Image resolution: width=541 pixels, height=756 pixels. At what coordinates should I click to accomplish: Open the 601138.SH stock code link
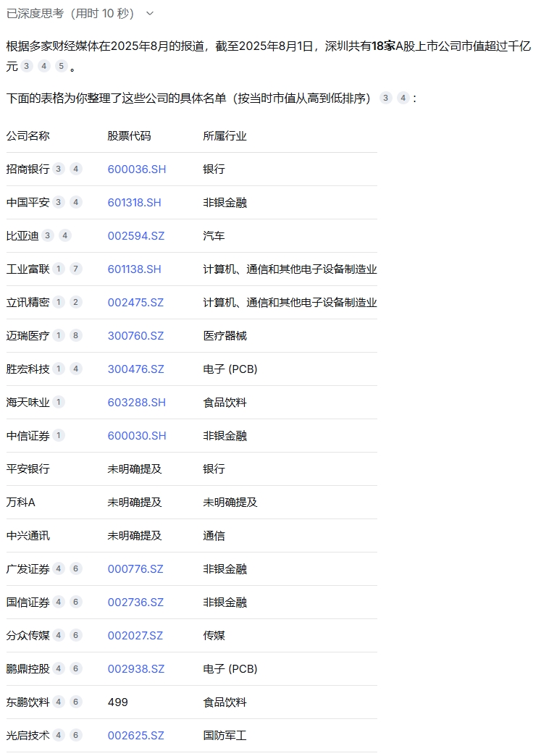point(134,269)
